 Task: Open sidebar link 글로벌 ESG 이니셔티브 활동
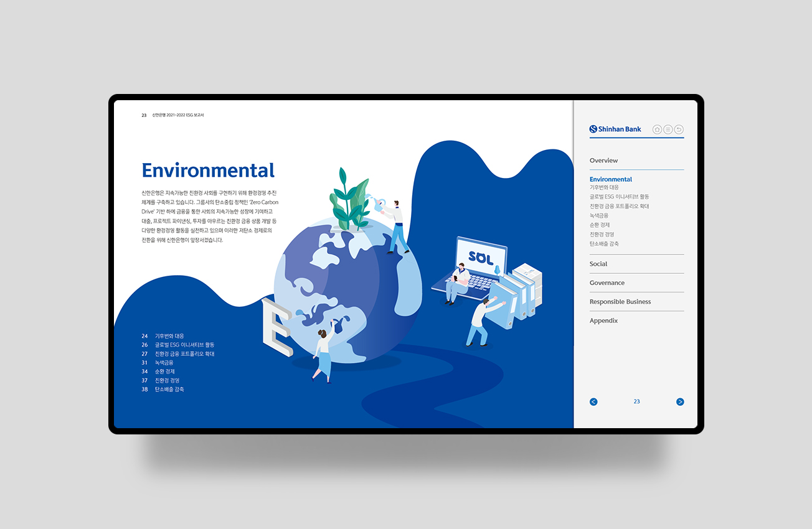(619, 197)
